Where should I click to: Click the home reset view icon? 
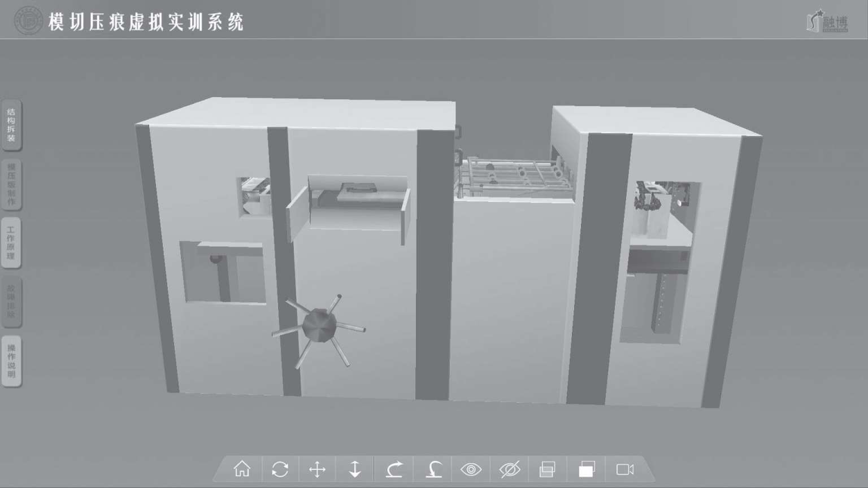[x=242, y=469]
